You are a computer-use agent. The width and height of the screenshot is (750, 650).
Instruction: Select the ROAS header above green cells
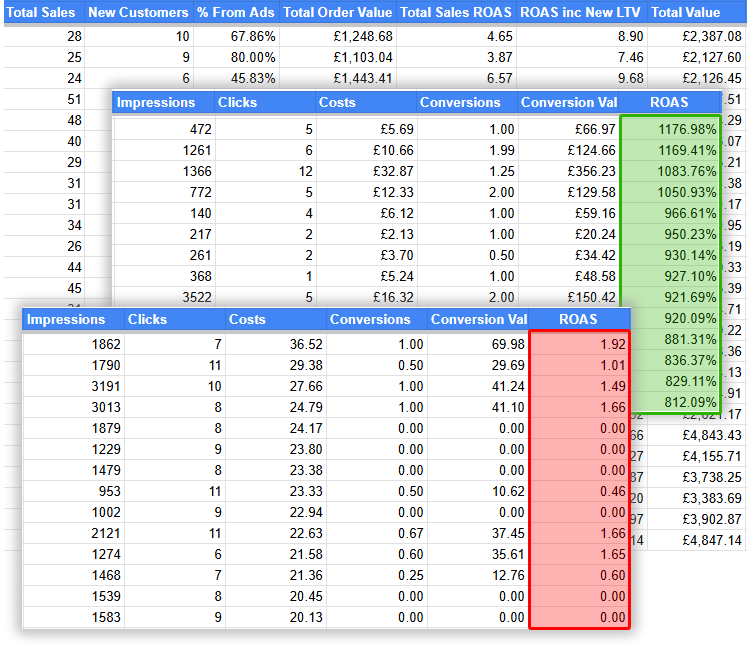point(669,102)
